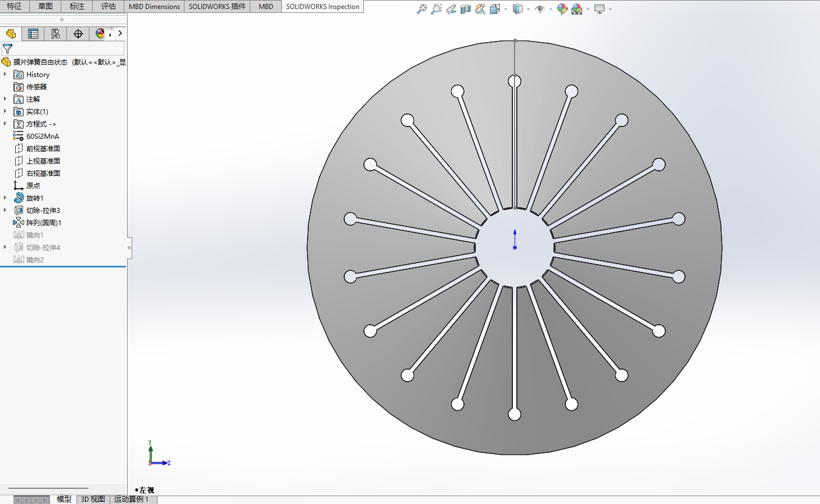The height and width of the screenshot is (504, 820).
Task: Open the ConfigurationManager tab icon
Action: point(55,34)
